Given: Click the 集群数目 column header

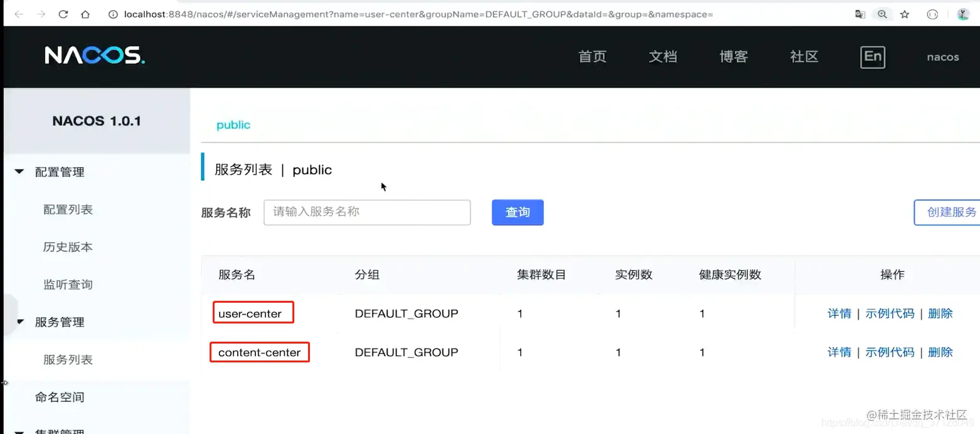Looking at the screenshot, I should pos(541,274).
